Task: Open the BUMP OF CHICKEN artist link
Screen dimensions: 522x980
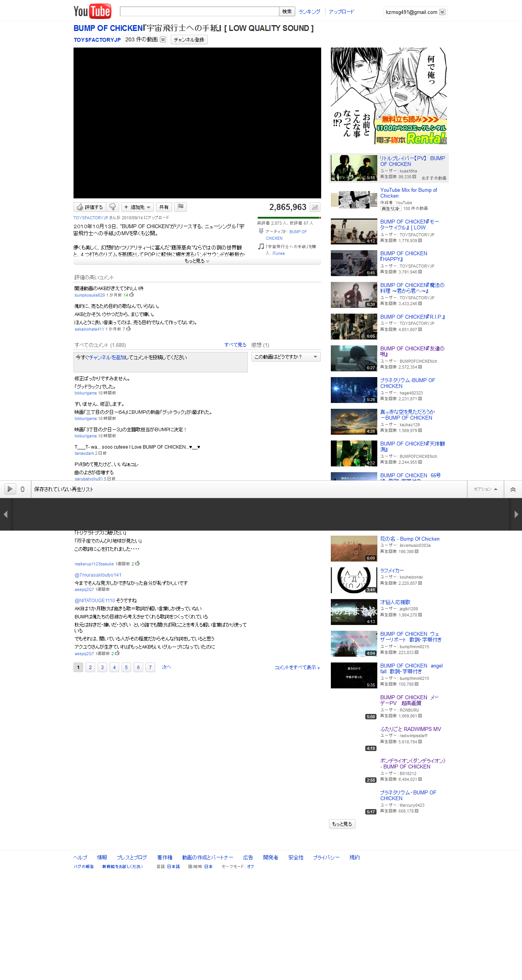Action: click(286, 235)
